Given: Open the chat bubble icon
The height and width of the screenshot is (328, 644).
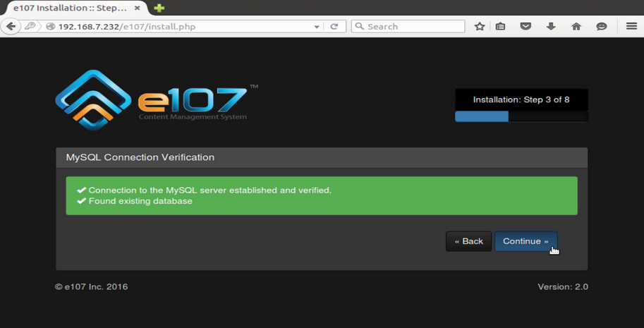Looking at the screenshot, I should pyautogui.click(x=602, y=26).
